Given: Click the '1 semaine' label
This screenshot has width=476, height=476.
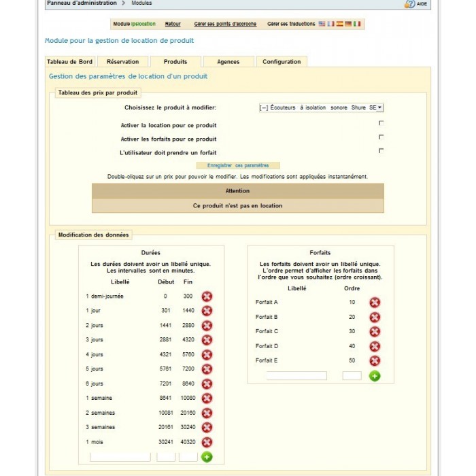Looking at the screenshot, I should point(99,398).
